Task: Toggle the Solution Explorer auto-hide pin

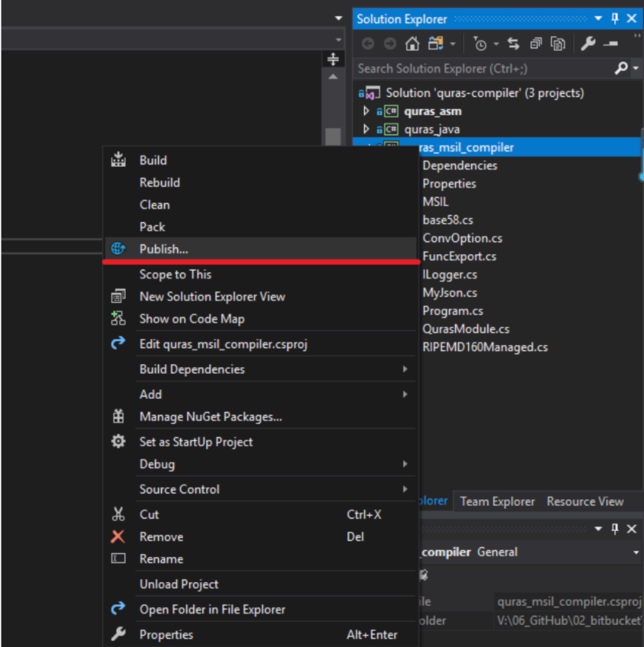Action: [615, 18]
